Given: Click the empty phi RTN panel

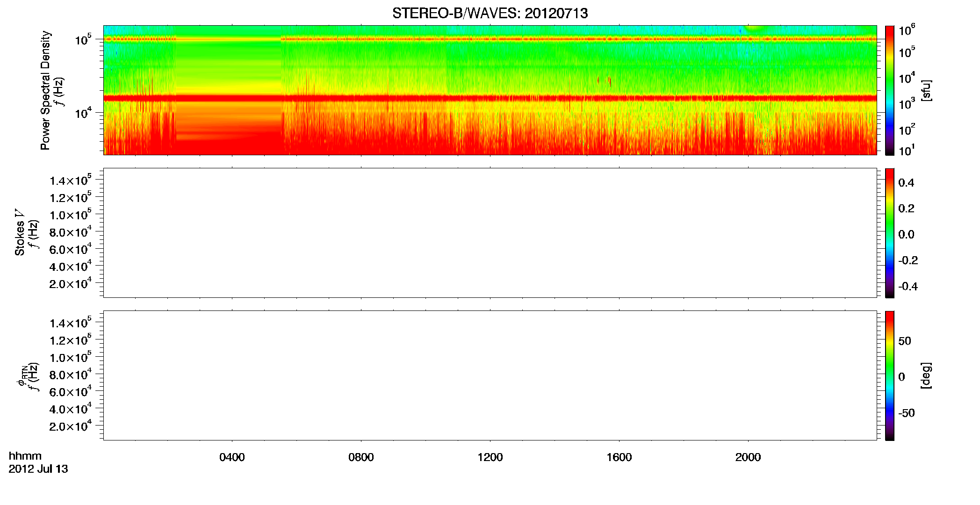Looking at the screenshot, I should pyautogui.click(x=490, y=375).
